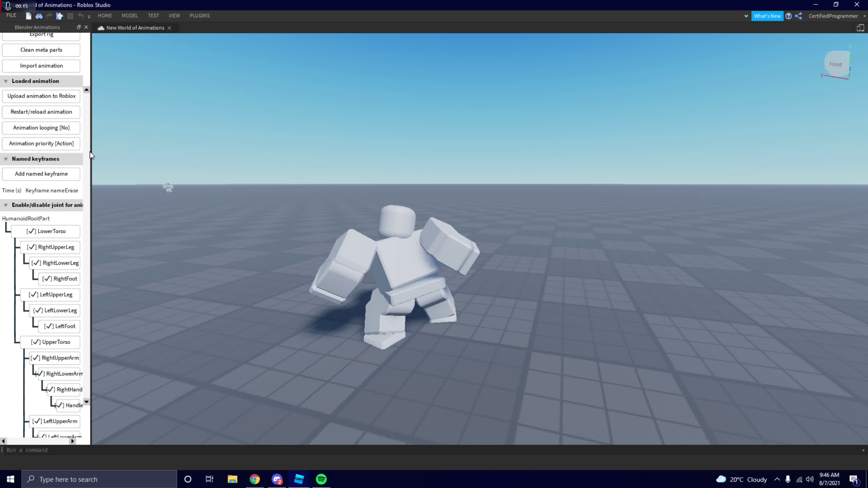Screen dimensions: 868x488
Task: Click Upload animation to Roblox button
Action: point(41,96)
